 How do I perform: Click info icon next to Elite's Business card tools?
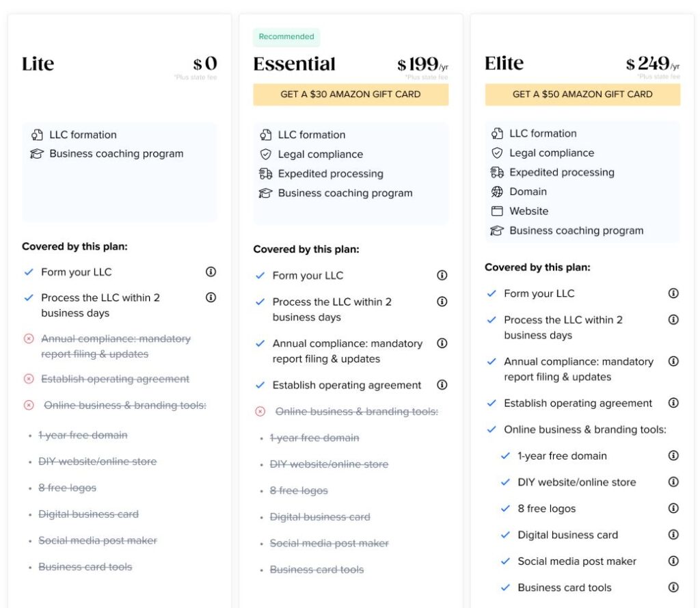click(673, 587)
